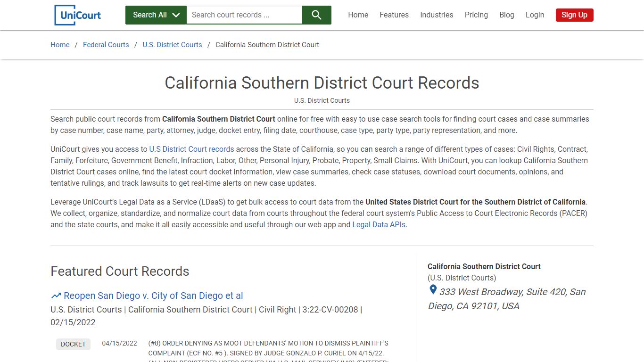Image resolution: width=644 pixels, height=362 pixels.
Task: Click the Featured Court Records heading
Action: pyautogui.click(x=120, y=271)
